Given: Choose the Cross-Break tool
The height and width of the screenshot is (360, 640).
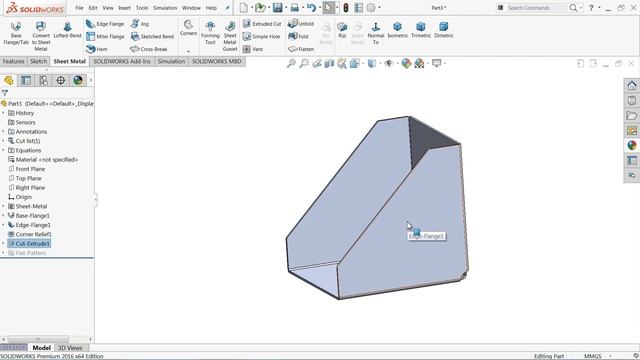Looking at the screenshot, I should pos(149,49).
